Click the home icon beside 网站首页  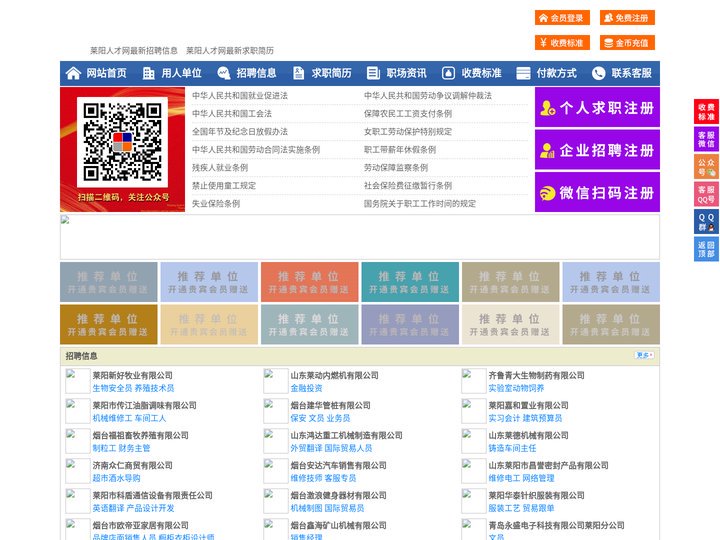click(73, 73)
